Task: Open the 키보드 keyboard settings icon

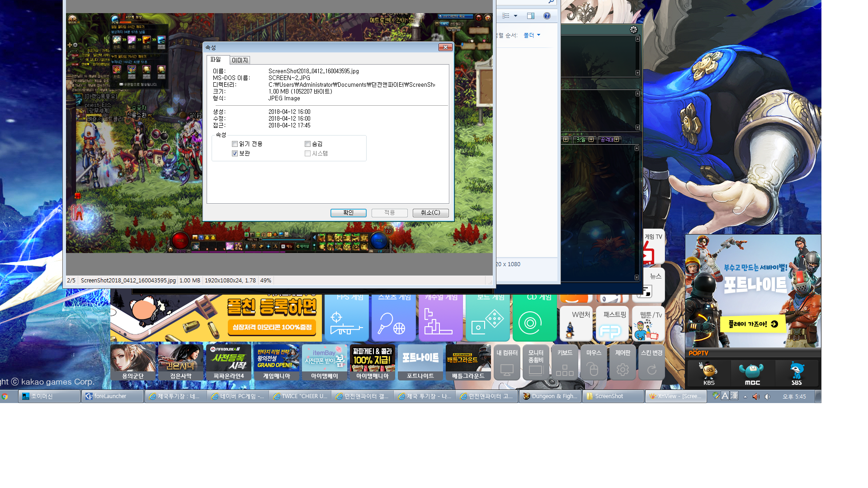Action: [565, 363]
